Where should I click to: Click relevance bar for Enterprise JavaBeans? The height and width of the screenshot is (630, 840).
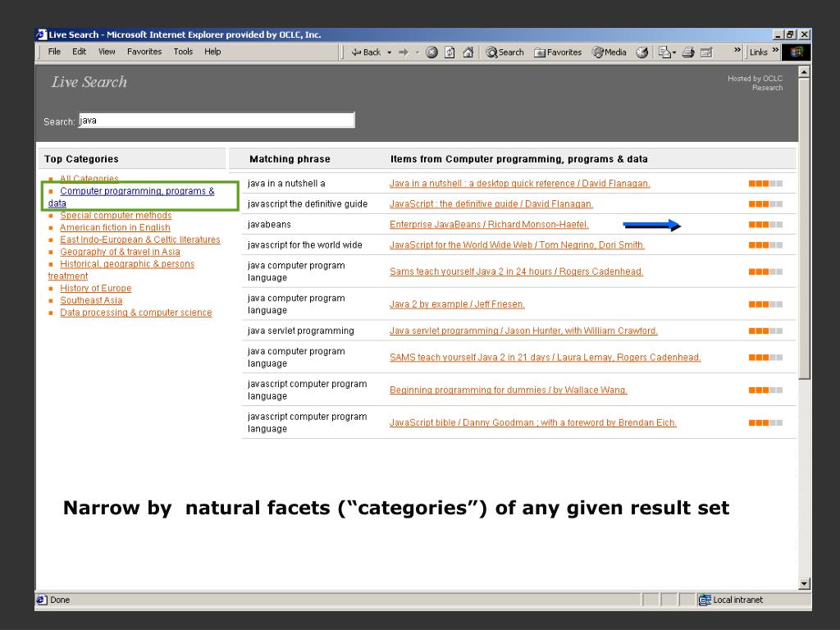[765, 225]
